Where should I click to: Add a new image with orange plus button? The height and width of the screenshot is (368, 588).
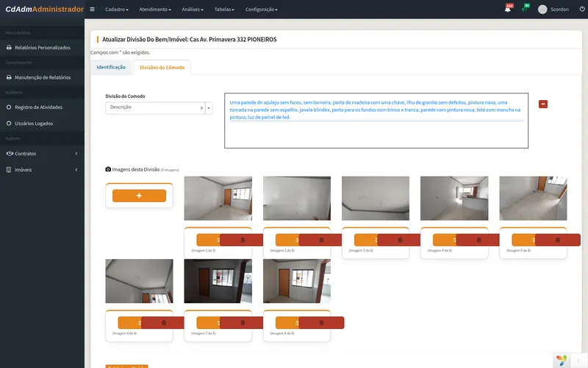click(x=139, y=196)
